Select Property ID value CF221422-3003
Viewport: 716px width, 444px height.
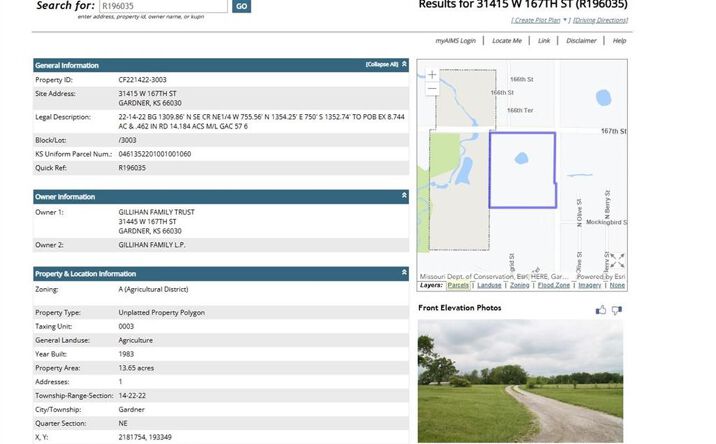click(x=142, y=79)
